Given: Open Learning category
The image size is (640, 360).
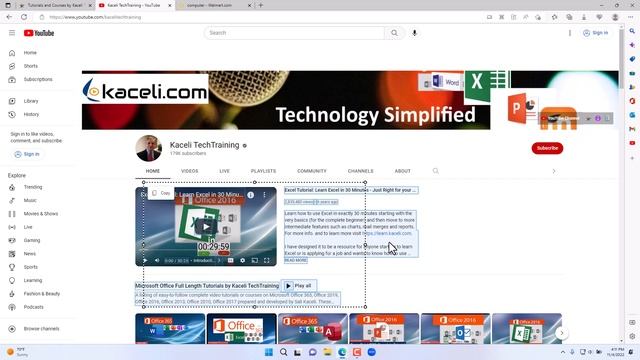Looking at the screenshot, I should [33, 280].
